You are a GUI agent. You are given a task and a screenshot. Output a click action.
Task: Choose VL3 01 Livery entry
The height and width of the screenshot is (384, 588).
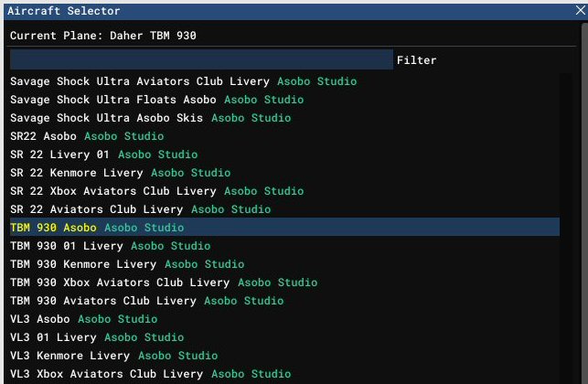point(284,337)
